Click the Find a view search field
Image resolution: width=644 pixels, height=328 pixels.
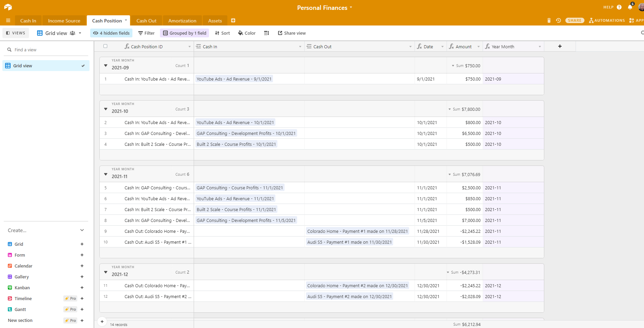click(48, 50)
